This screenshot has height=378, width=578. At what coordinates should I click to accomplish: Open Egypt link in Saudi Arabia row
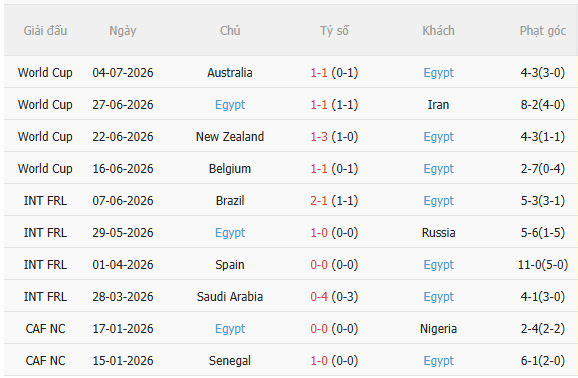pos(438,297)
